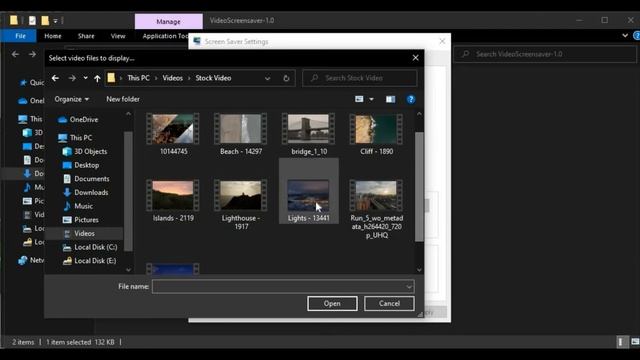Click Stock Video in the address path
The width and height of the screenshot is (640, 360).
point(213,78)
